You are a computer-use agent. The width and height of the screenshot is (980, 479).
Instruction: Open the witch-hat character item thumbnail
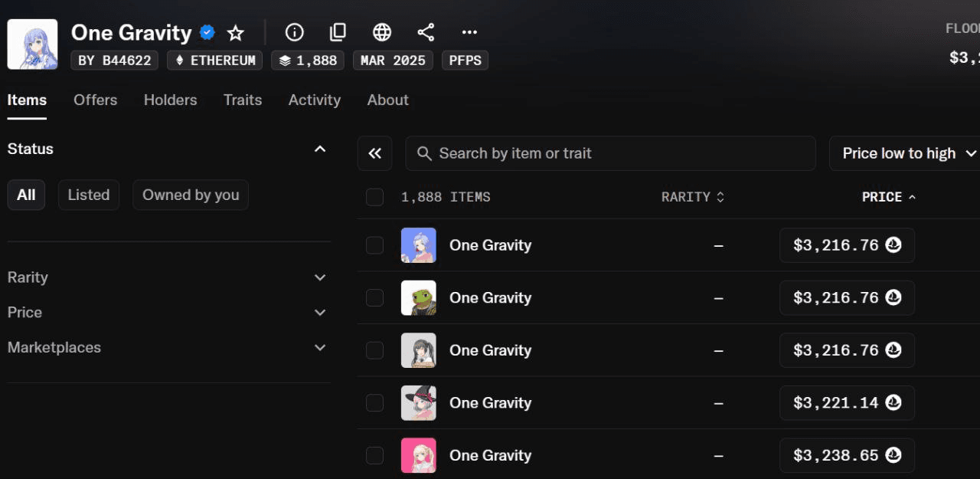click(419, 402)
